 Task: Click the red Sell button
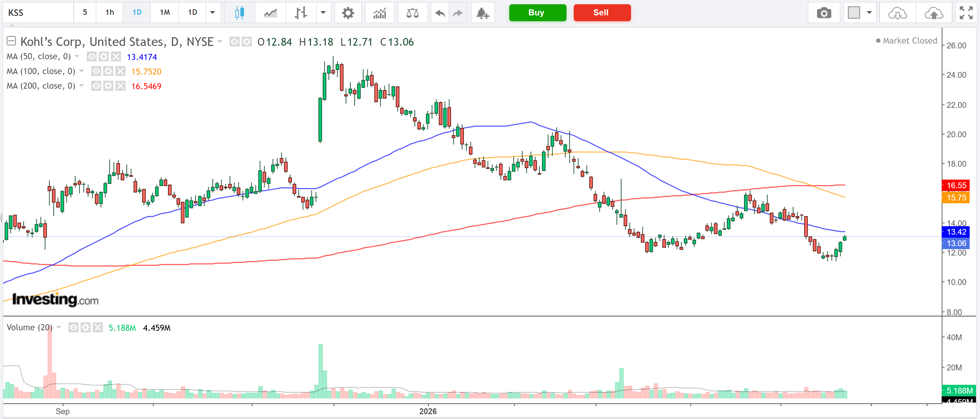pyautogui.click(x=602, y=12)
